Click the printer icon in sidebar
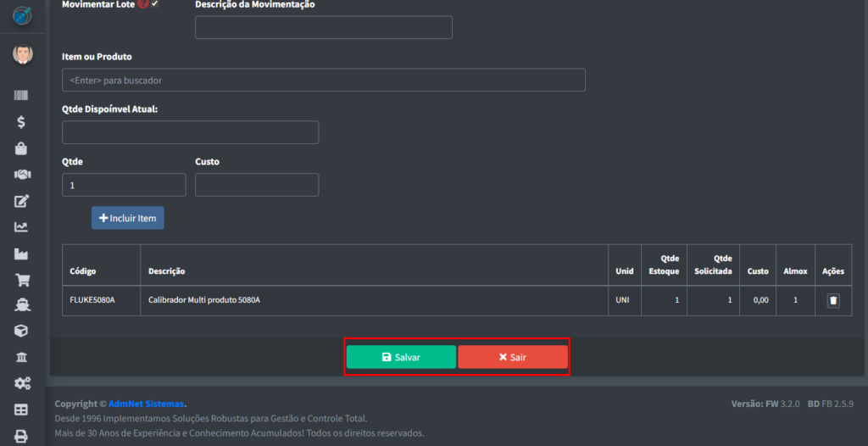Viewport: 868px width, 446px height. click(21, 436)
